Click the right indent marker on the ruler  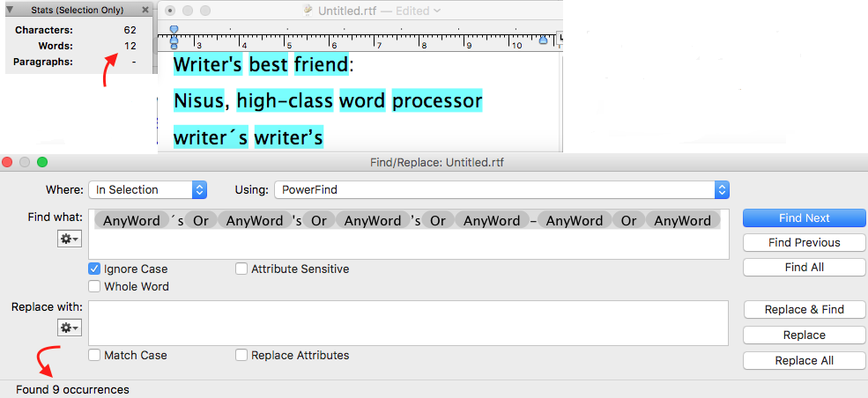543,40
